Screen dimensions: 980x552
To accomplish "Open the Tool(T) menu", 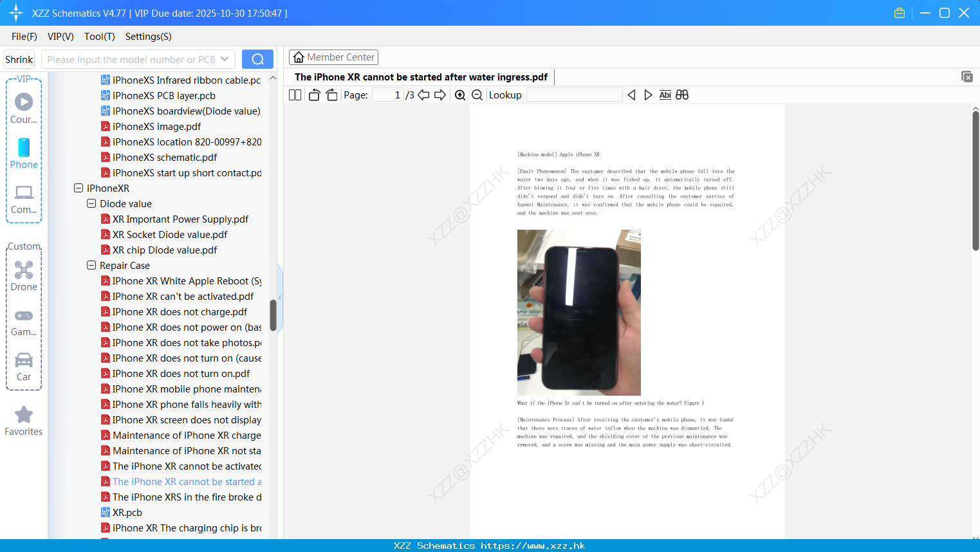I will pyautogui.click(x=100, y=37).
